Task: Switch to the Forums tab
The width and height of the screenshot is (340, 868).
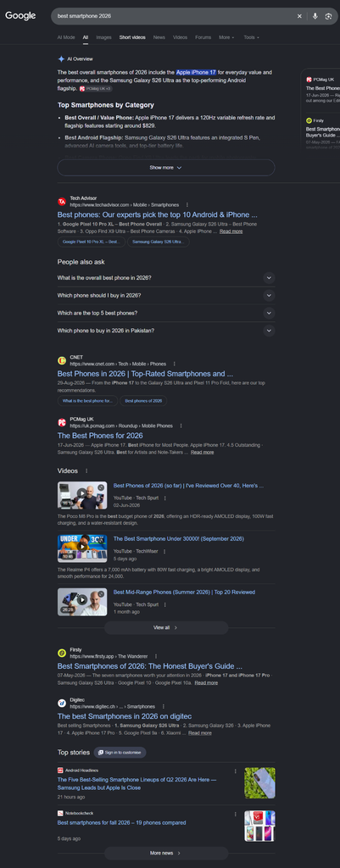Action: (203, 37)
